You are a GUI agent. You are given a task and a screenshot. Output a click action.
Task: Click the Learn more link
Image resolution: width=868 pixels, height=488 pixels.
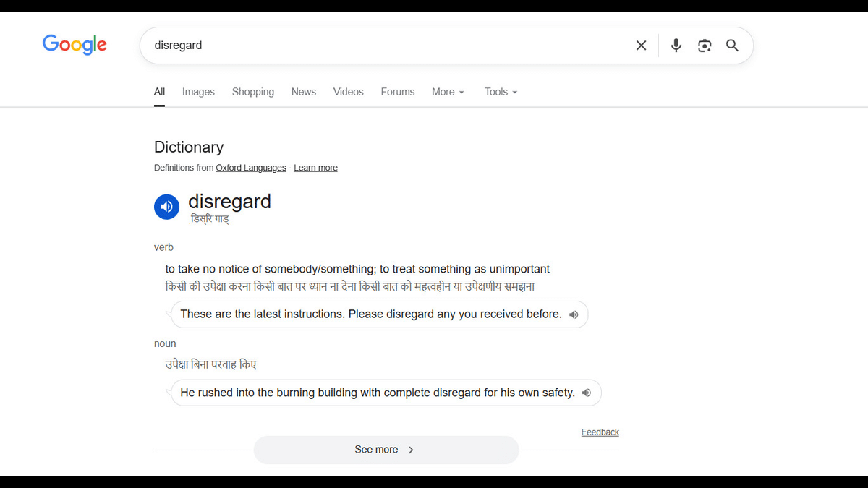(315, 168)
